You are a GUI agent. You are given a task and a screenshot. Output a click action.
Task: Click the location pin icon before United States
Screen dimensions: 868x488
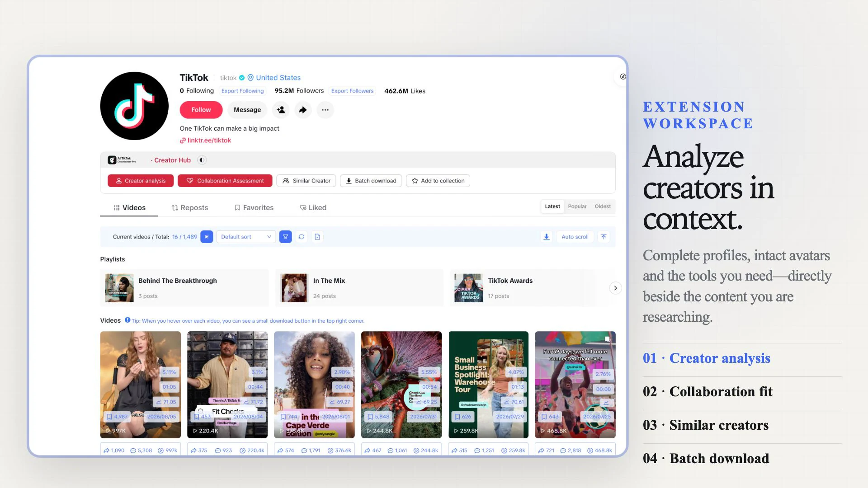coord(250,78)
